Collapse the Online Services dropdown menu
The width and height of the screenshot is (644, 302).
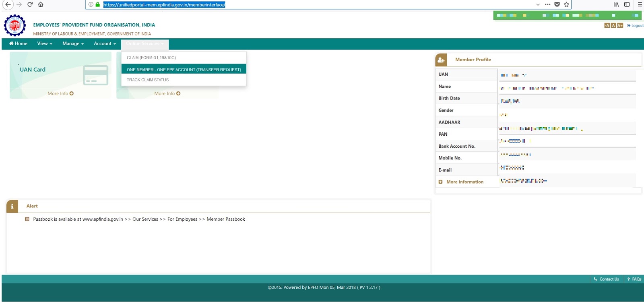[145, 43]
